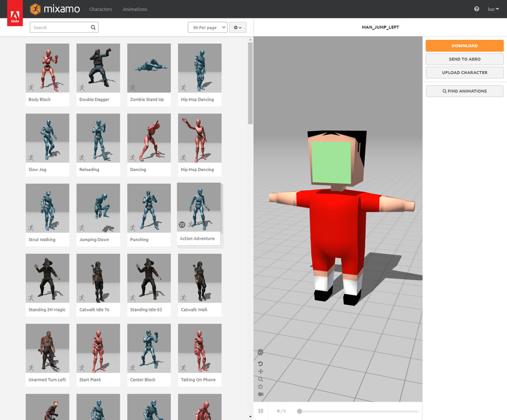
Task: Click the mixamo logo
Action: coord(54,9)
